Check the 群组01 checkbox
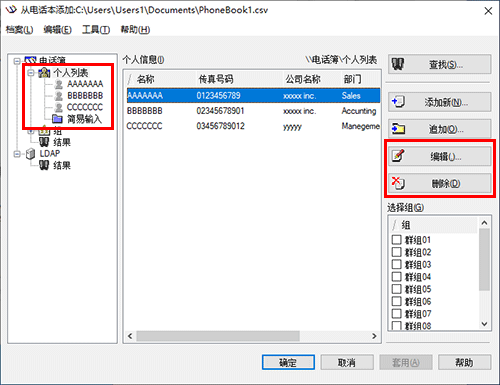 (x=396, y=240)
